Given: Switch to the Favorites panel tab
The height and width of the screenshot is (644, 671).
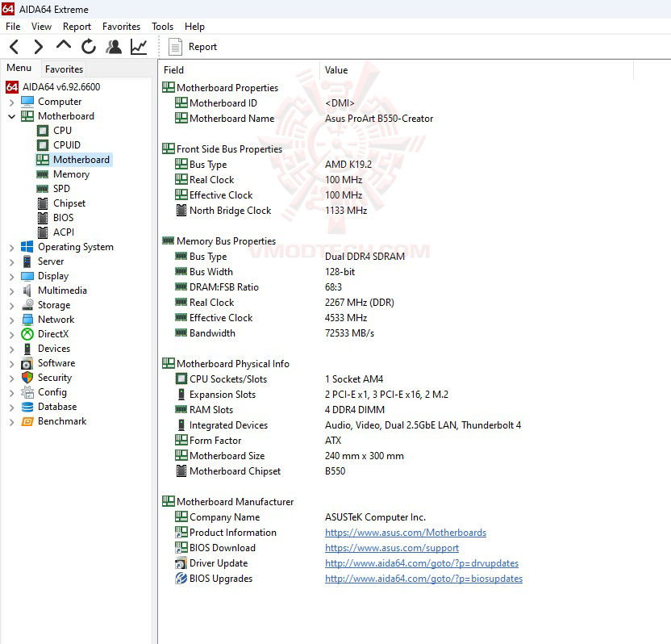Looking at the screenshot, I should pos(64,69).
